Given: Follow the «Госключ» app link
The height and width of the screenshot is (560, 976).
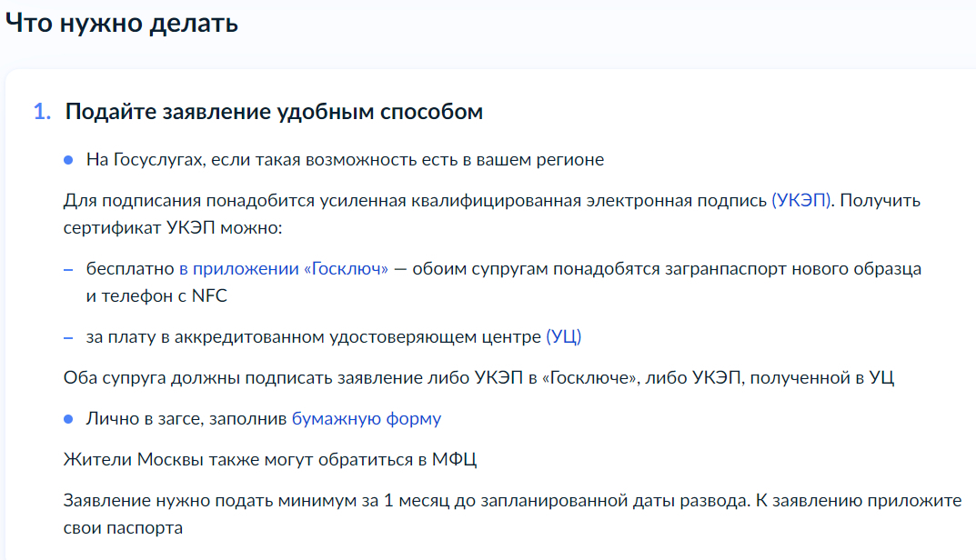Looking at the screenshot, I should (x=284, y=268).
